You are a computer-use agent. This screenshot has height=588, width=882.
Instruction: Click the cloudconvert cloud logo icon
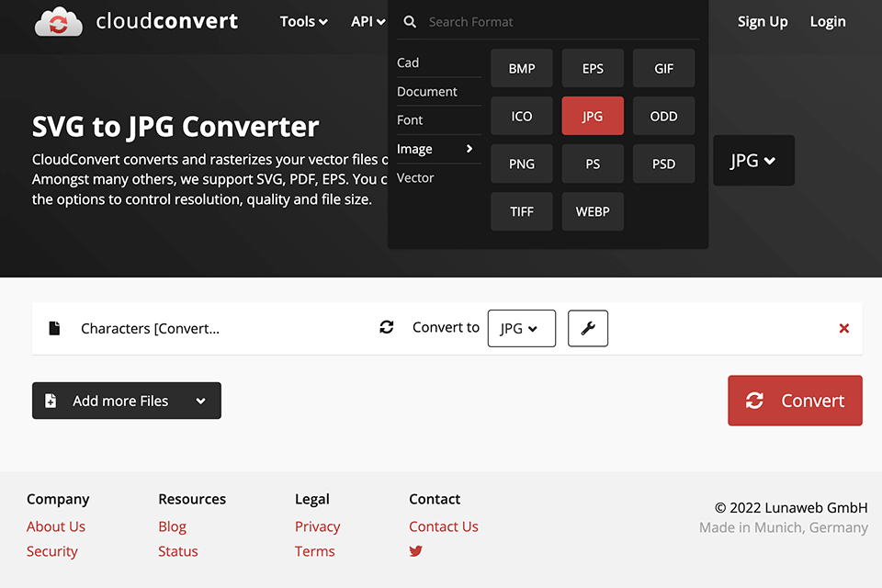click(x=59, y=22)
